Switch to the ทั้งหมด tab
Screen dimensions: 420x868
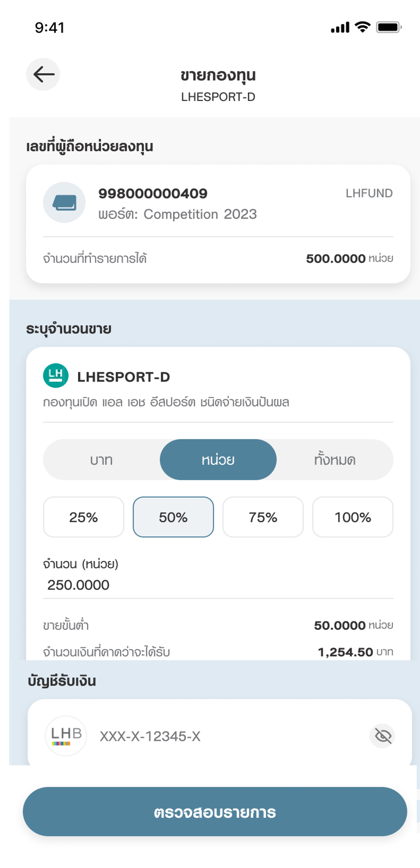[335, 460]
